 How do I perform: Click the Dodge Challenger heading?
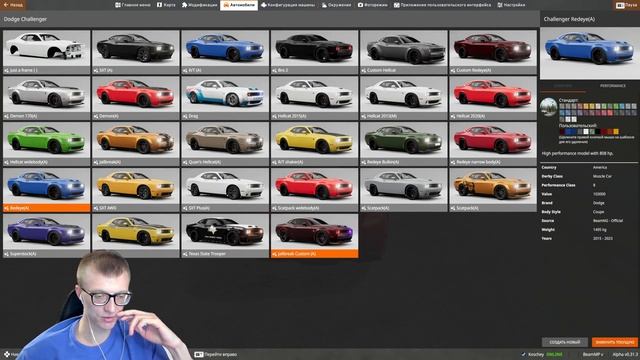[25, 19]
